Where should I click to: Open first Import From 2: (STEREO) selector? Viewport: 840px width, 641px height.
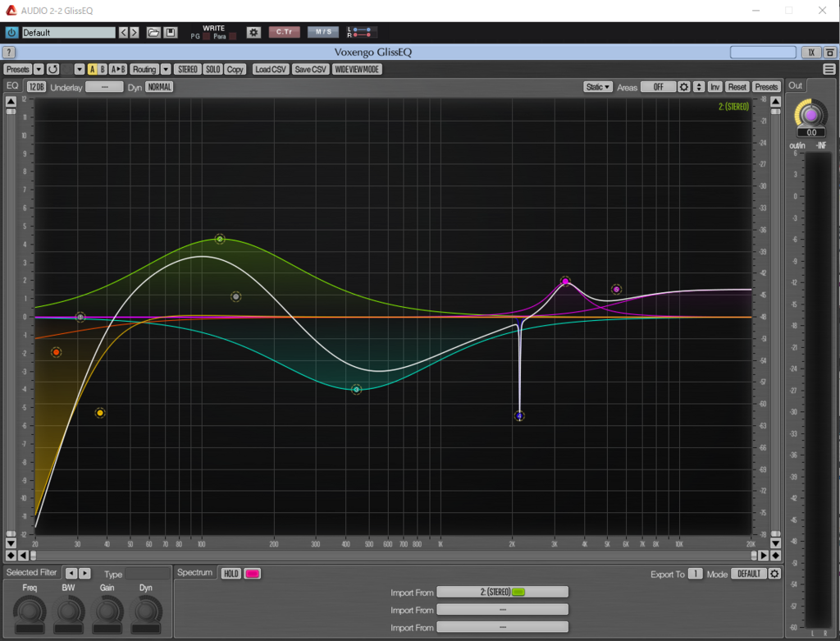coord(503,592)
